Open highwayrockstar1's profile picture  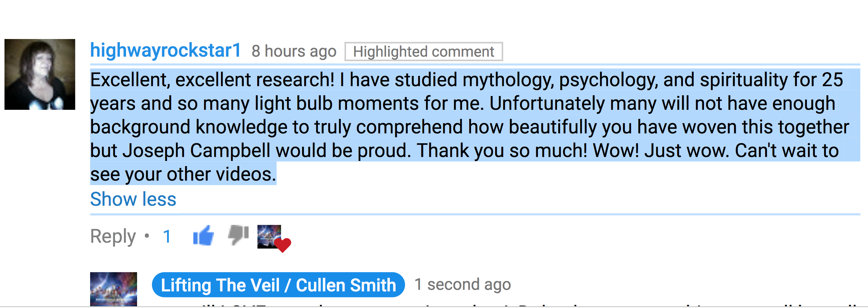pyautogui.click(x=40, y=74)
